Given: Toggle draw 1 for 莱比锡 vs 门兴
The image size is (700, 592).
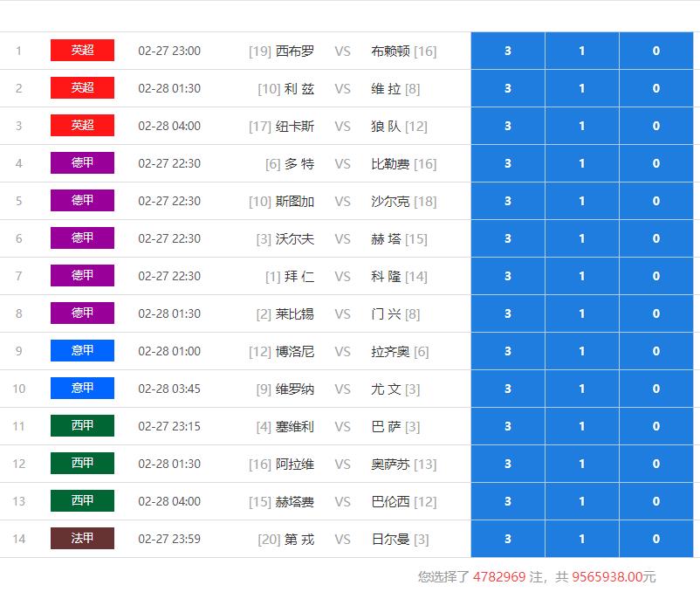Looking at the screenshot, I should (x=582, y=313).
